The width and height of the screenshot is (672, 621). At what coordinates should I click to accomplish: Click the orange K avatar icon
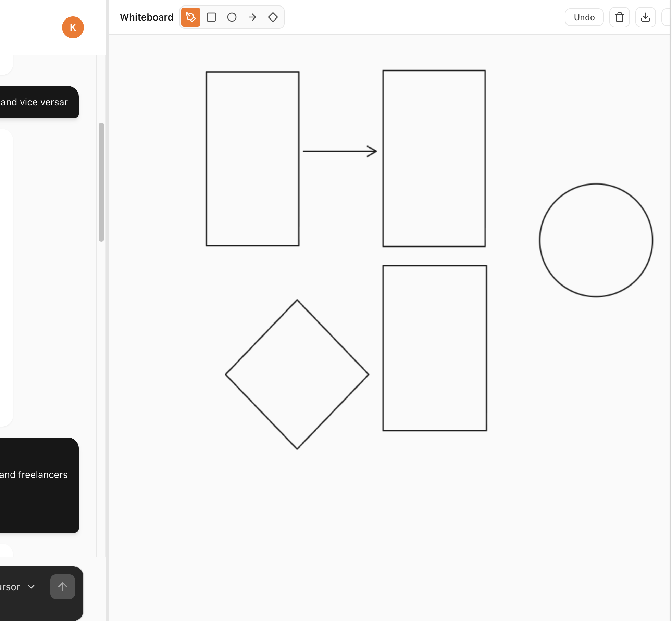click(x=73, y=27)
